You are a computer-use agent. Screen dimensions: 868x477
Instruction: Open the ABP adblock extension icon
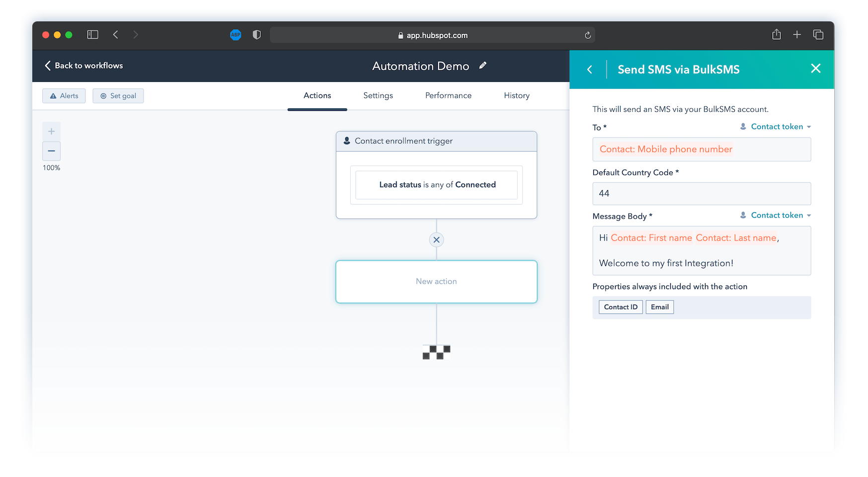[x=236, y=35]
